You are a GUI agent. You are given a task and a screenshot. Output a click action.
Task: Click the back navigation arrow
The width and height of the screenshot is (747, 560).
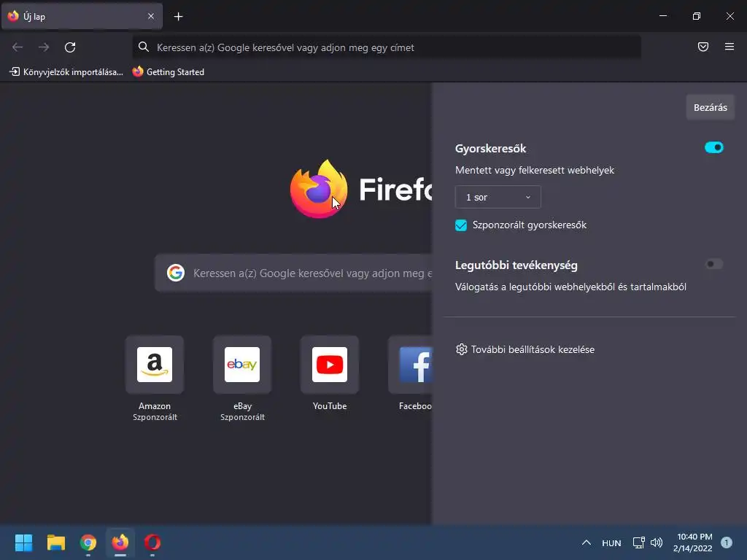[x=18, y=47]
